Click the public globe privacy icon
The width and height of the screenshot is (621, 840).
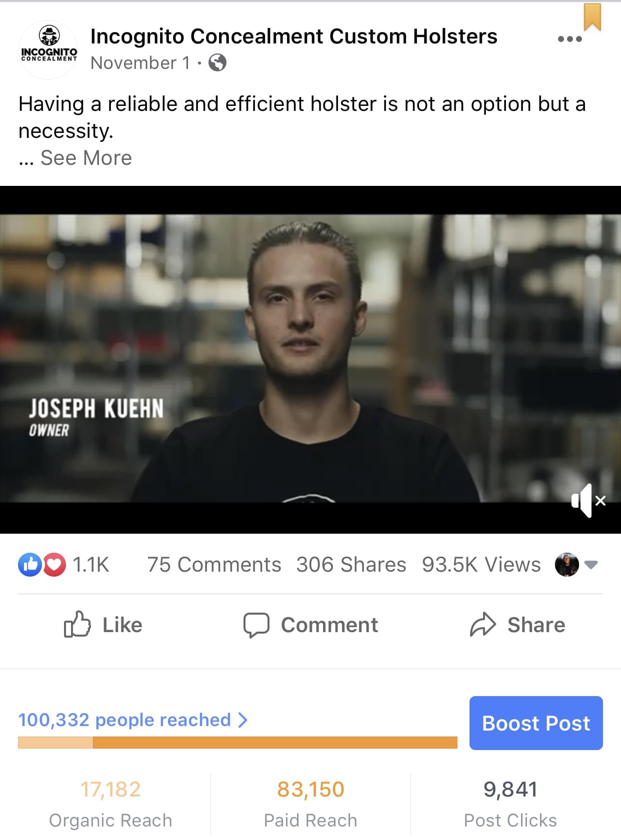pyautogui.click(x=217, y=63)
